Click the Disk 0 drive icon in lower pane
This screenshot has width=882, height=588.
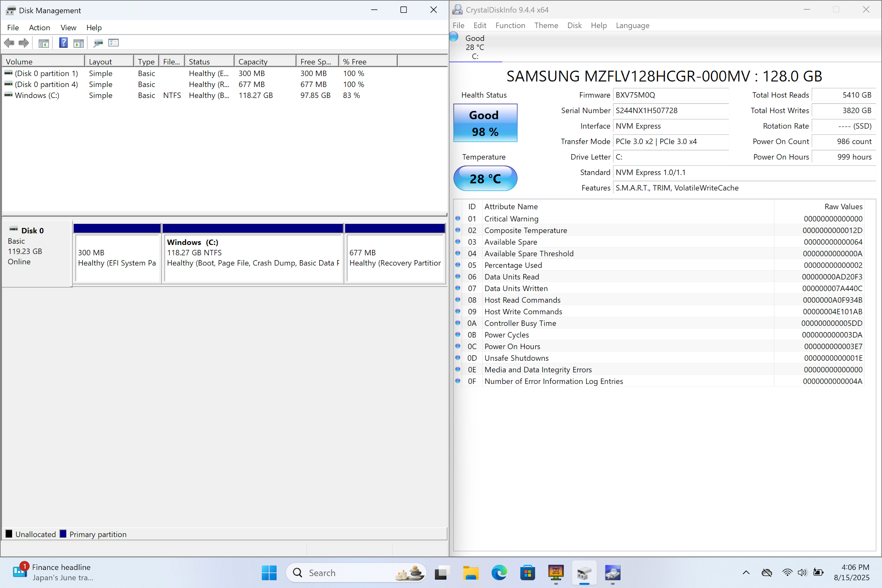pyautogui.click(x=13, y=229)
